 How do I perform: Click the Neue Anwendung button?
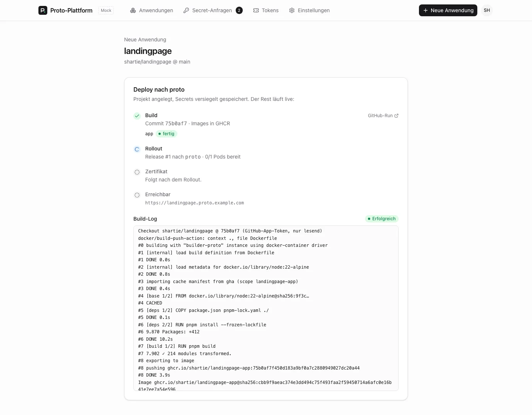(x=448, y=10)
